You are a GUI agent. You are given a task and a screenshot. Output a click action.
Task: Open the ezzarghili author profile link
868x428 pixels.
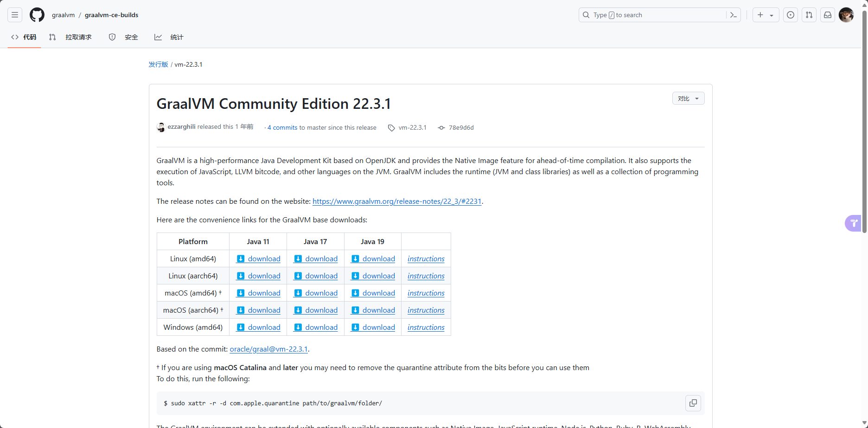(x=181, y=127)
